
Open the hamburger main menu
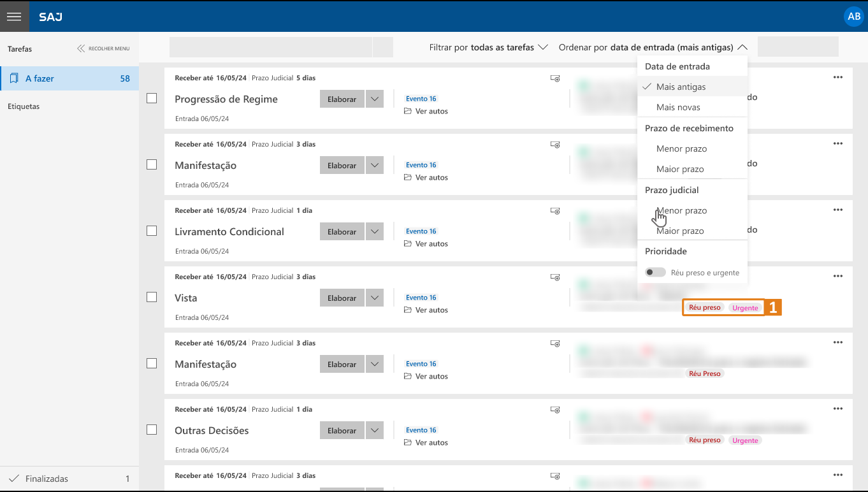pyautogui.click(x=14, y=17)
